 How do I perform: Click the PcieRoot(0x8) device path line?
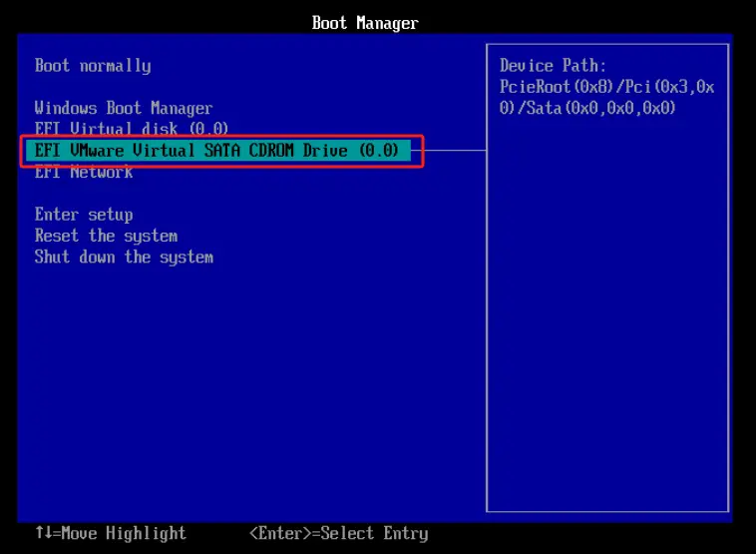pyautogui.click(x=606, y=87)
